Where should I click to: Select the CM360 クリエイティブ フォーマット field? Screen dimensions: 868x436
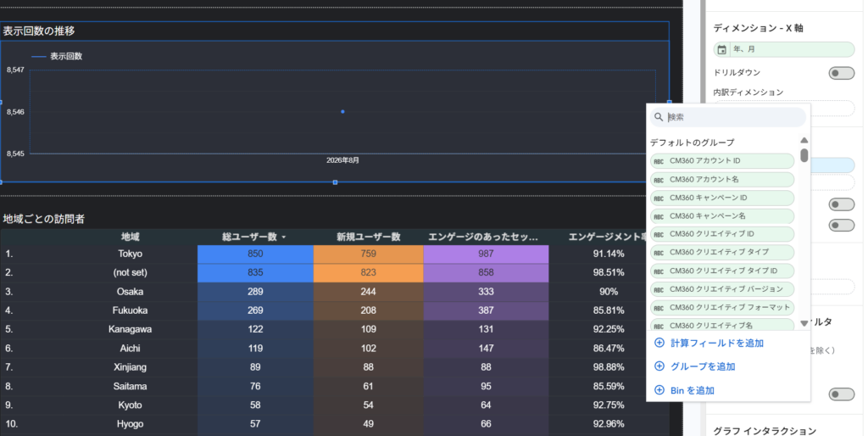(722, 307)
